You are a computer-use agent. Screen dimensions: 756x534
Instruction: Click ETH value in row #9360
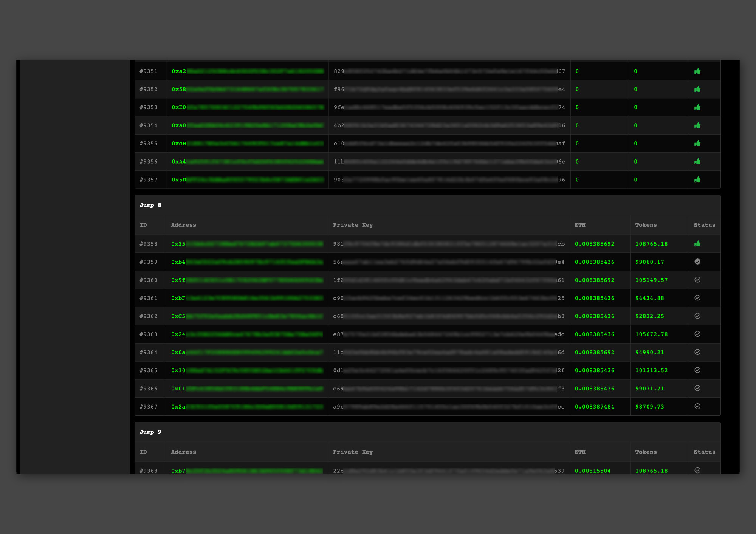pyautogui.click(x=595, y=280)
